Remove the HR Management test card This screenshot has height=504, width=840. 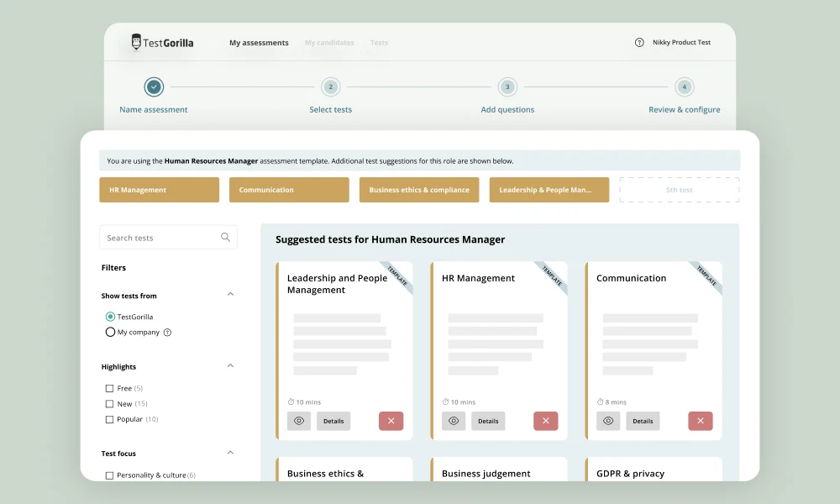[x=545, y=421]
